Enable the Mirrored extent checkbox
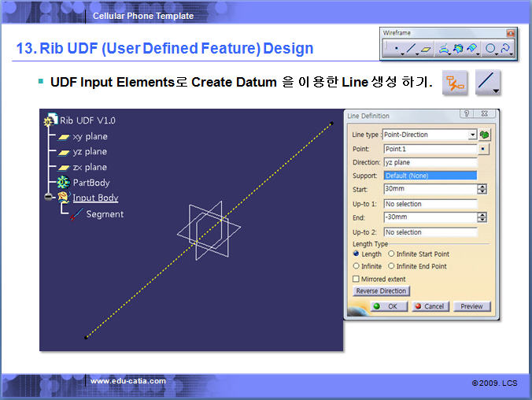This screenshot has width=532, height=400. click(357, 279)
